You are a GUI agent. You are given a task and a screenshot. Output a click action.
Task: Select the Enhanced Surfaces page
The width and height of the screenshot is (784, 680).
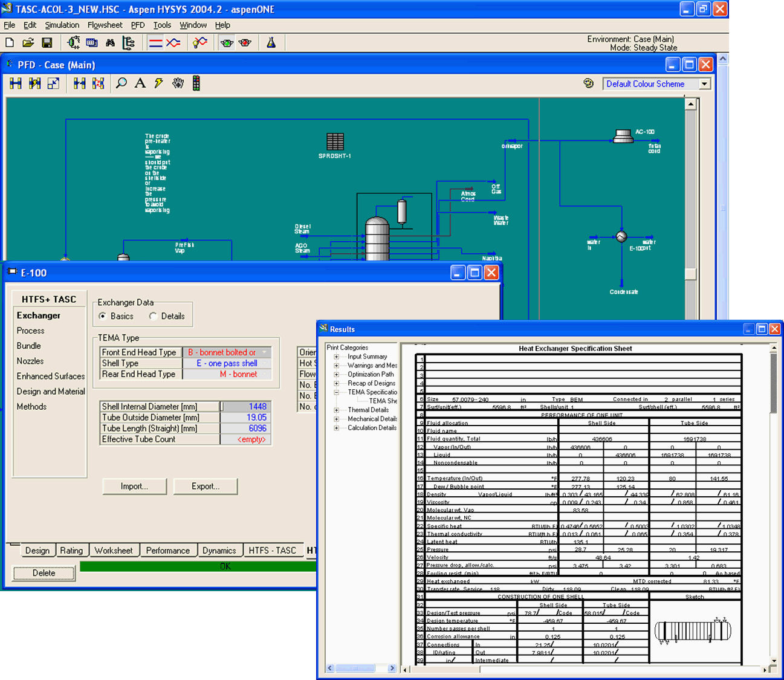coord(51,376)
